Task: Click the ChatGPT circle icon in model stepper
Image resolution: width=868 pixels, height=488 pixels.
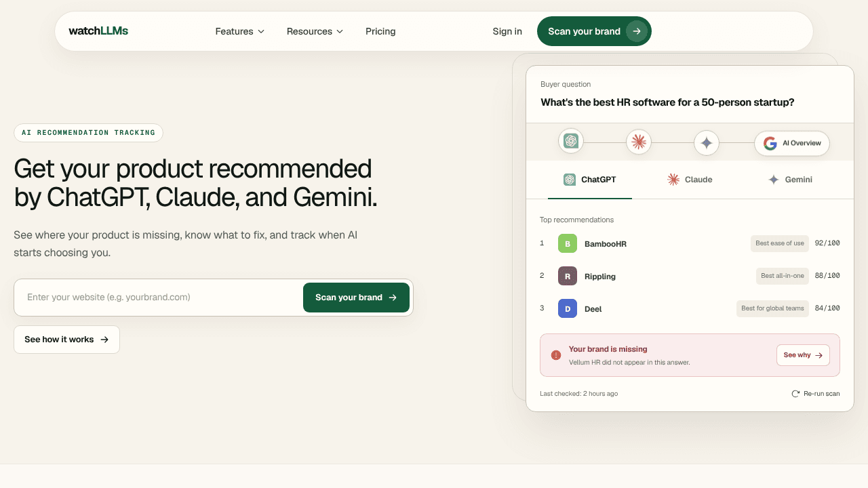Action: point(571,141)
